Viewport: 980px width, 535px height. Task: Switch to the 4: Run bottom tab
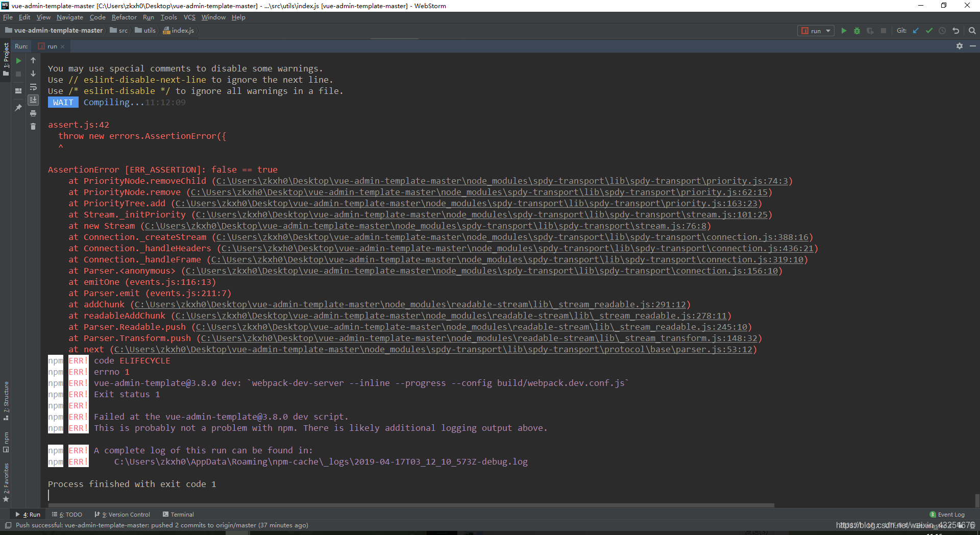coord(28,515)
